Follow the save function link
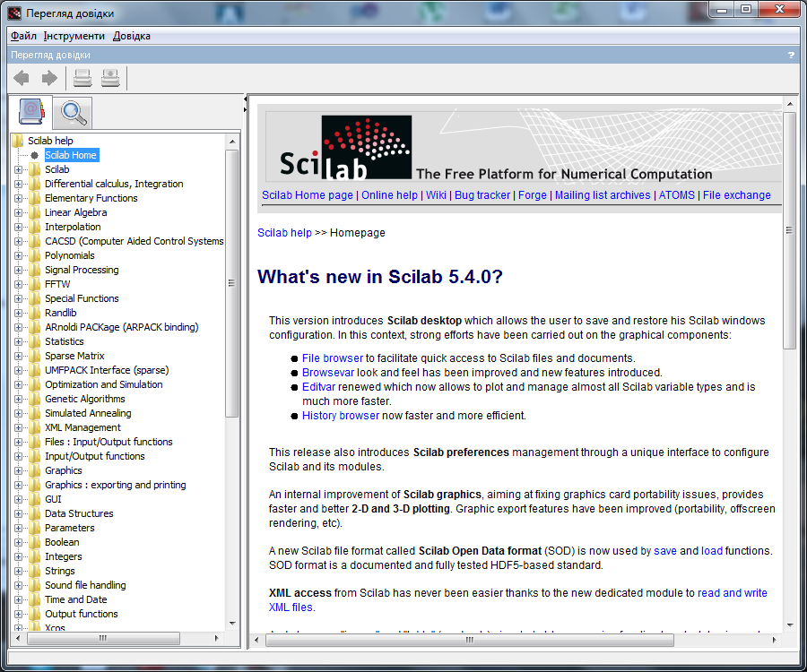The width and height of the screenshot is (807, 672). coord(665,551)
